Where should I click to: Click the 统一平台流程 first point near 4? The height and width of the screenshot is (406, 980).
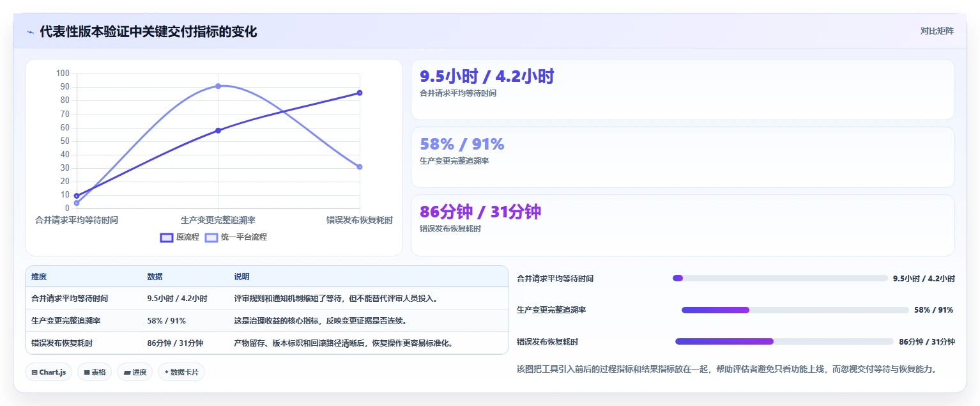coord(77,203)
